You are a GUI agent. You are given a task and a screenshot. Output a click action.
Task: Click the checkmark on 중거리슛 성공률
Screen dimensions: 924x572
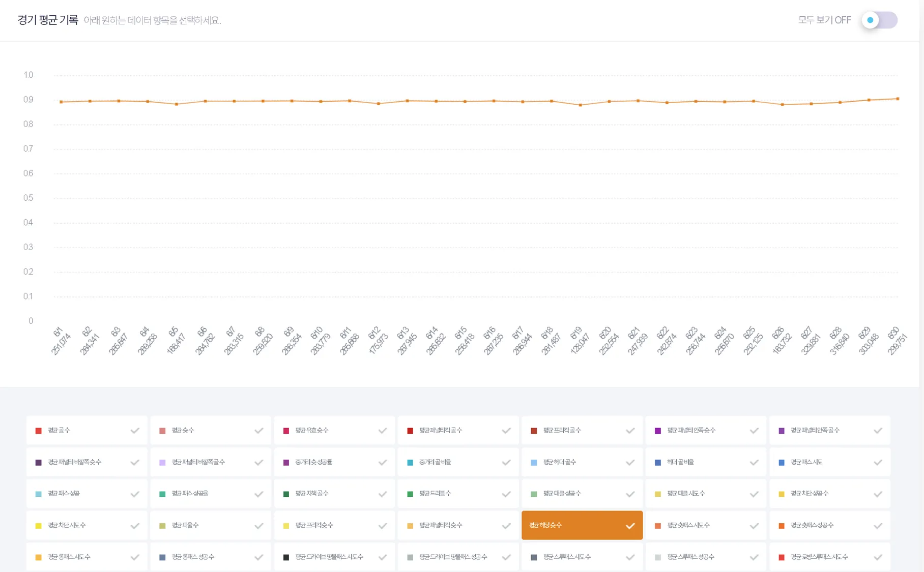(x=383, y=463)
